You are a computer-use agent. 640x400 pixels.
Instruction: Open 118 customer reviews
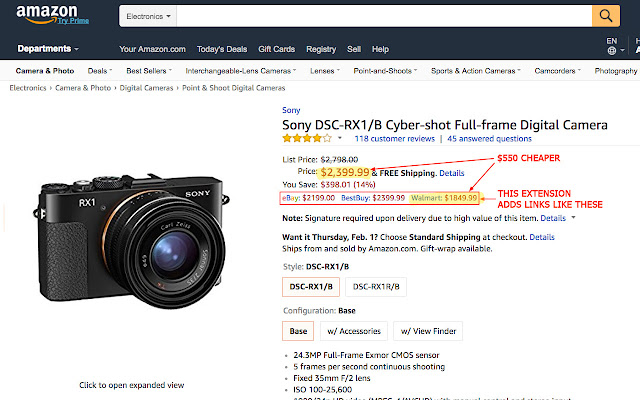click(394, 138)
